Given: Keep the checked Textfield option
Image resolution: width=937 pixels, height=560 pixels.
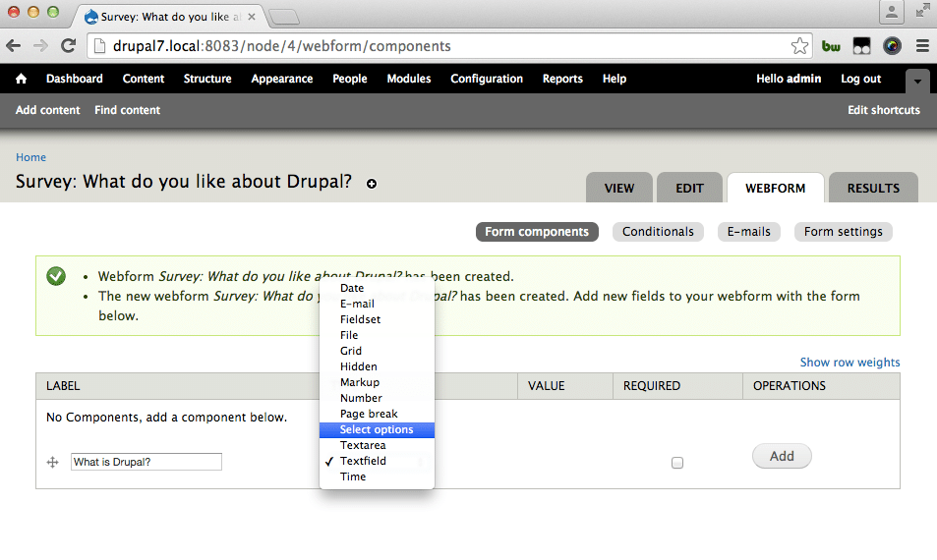Looking at the screenshot, I should click(x=378, y=461).
